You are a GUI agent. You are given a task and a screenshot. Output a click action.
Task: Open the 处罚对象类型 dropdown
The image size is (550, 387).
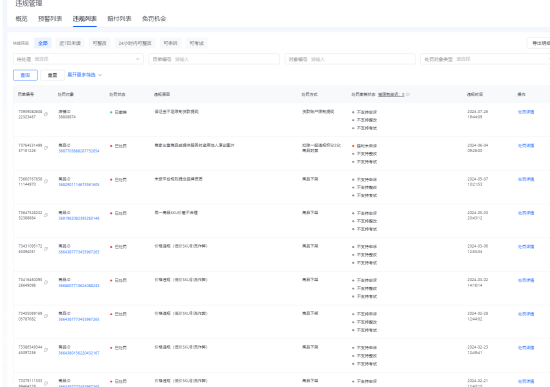tap(486, 59)
